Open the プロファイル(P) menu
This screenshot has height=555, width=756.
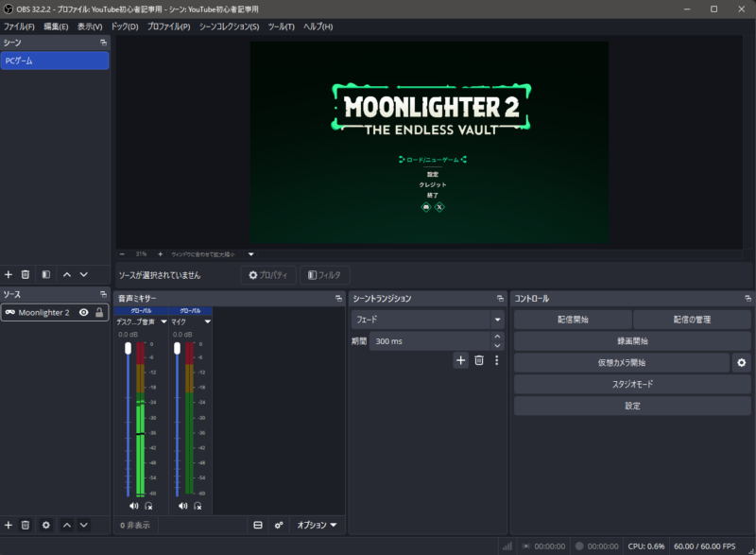169,26
